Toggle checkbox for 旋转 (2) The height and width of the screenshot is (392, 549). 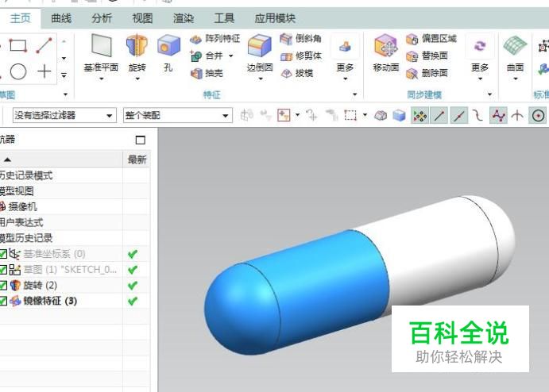tap(3, 286)
